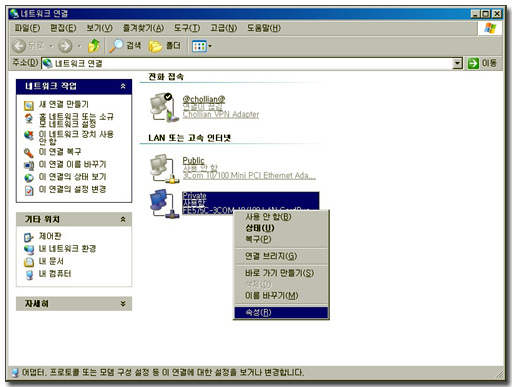The image size is (512, 387).
Task: Open the 즐겨찾기(A) menu
Action: (x=143, y=28)
